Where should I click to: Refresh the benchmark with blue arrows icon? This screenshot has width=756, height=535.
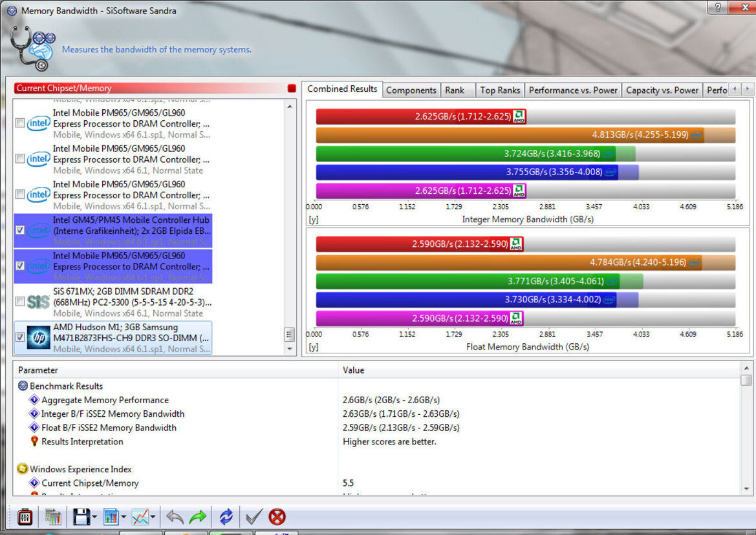226,517
